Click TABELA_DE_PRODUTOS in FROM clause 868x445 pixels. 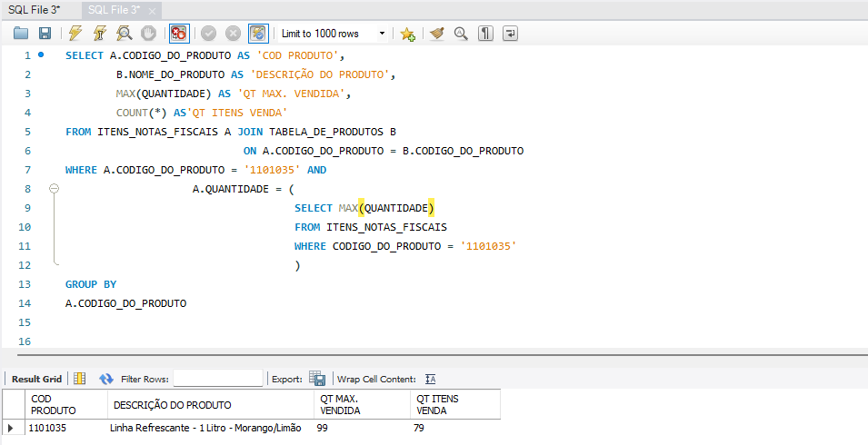(x=326, y=132)
